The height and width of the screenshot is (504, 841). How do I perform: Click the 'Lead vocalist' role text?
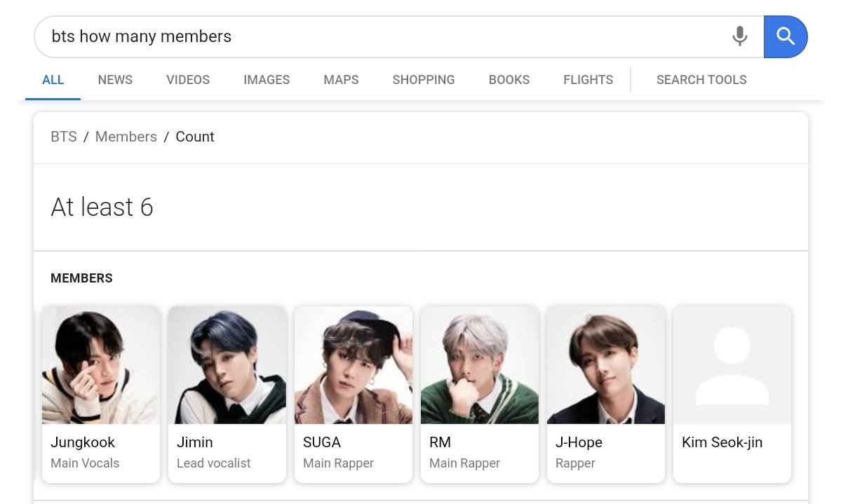(213, 463)
